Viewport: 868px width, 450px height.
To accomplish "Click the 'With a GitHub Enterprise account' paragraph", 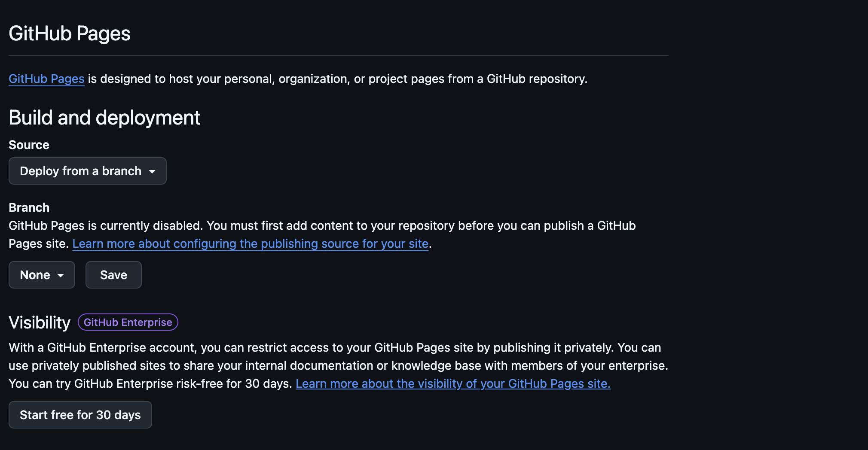I will pos(339,366).
